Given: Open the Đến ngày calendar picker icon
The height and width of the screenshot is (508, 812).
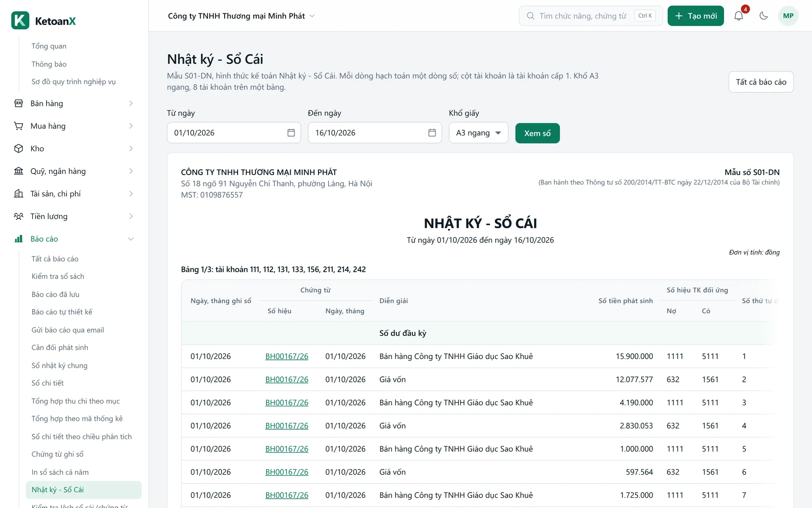Looking at the screenshot, I should click(432, 133).
